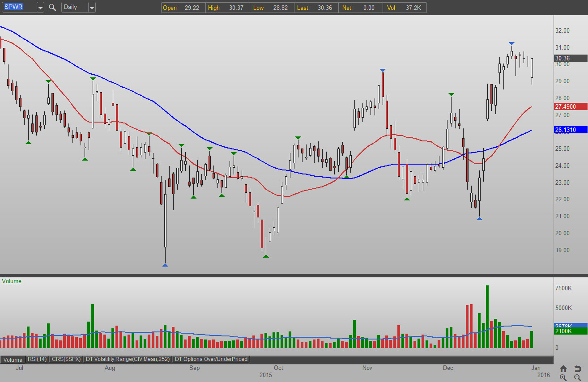Click the Last price value in header
The width and height of the screenshot is (588, 382).
pyautogui.click(x=324, y=8)
